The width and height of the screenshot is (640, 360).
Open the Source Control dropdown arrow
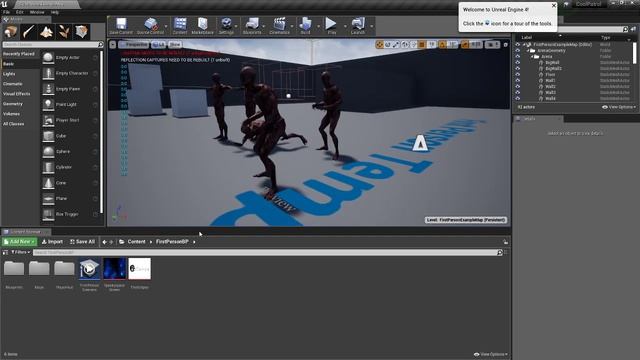[166, 27]
